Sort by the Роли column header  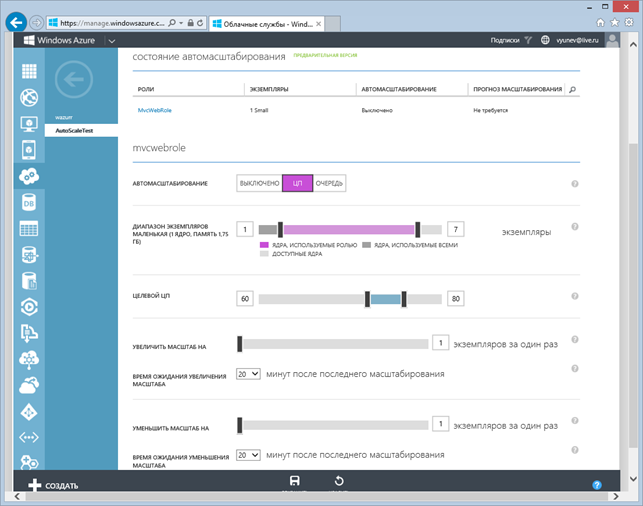[x=146, y=89]
